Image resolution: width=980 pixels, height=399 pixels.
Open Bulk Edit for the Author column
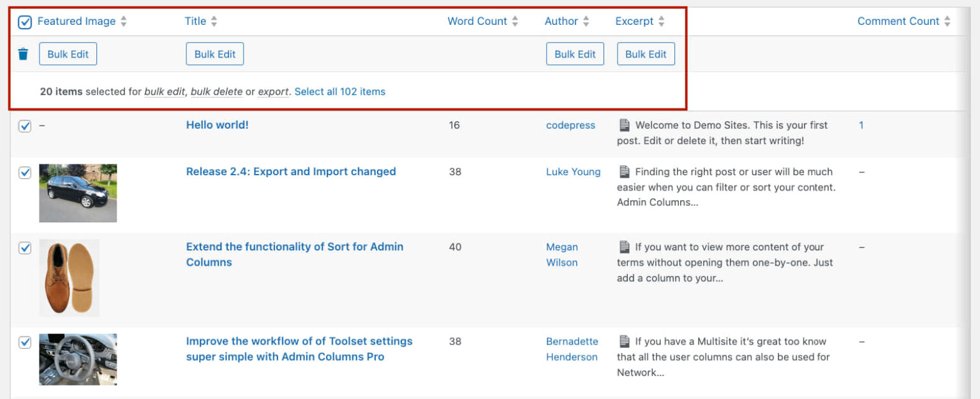[x=575, y=54]
